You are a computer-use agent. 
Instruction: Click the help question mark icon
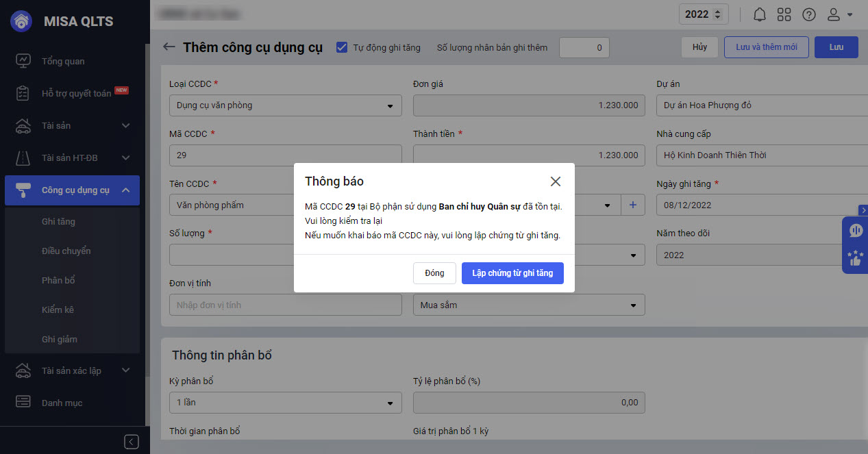point(809,14)
